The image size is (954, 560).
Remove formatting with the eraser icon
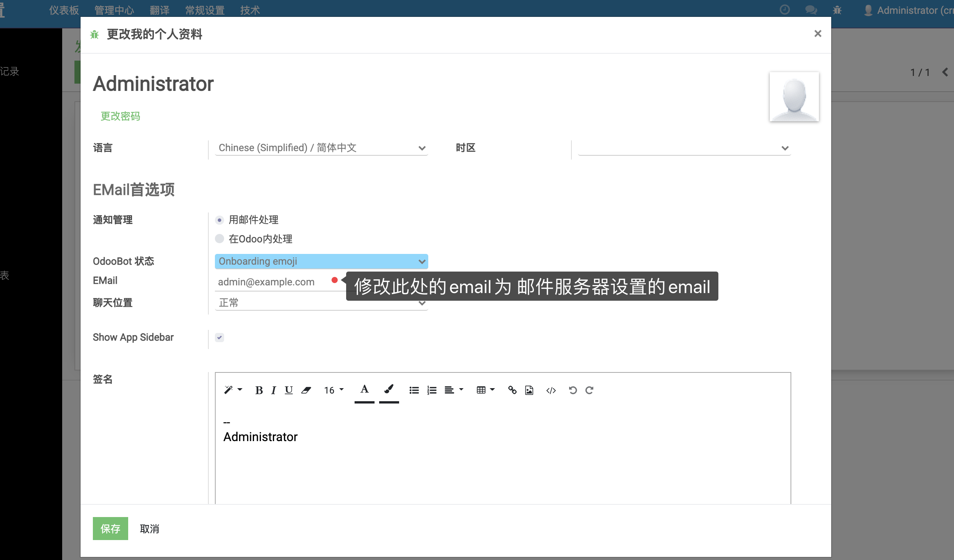(306, 390)
